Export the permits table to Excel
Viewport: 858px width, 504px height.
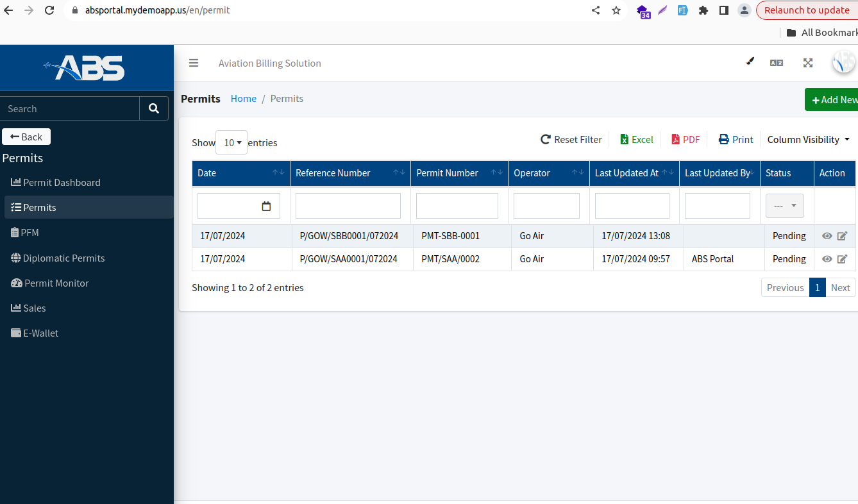(636, 139)
